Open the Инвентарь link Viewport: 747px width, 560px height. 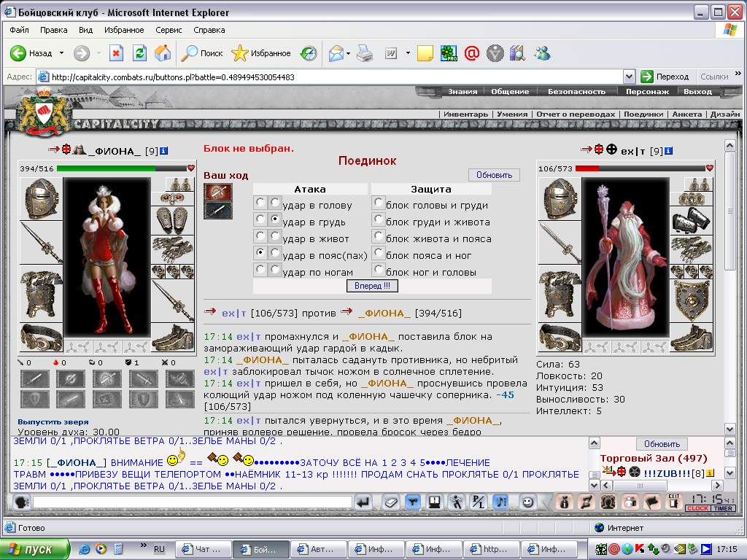click(x=465, y=114)
